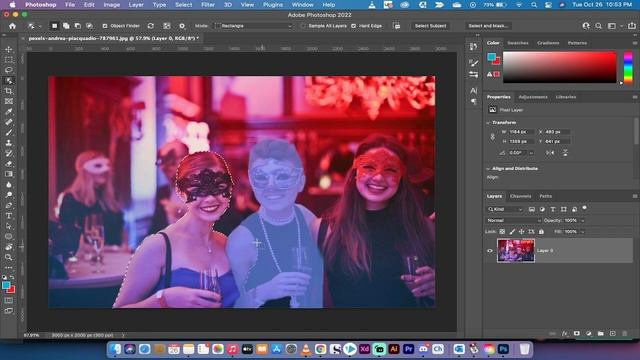Click the hue spectrum slider in Color panel
The image size is (640, 360).
click(x=628, y=67)
